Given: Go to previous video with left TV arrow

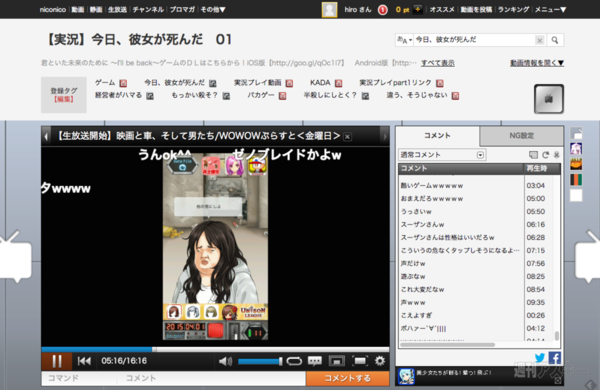Looking at the screenshot, I should tap(15, 256).
